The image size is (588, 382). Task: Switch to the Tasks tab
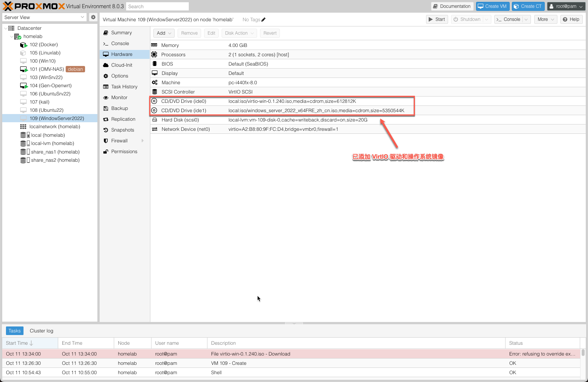(15, 331)
